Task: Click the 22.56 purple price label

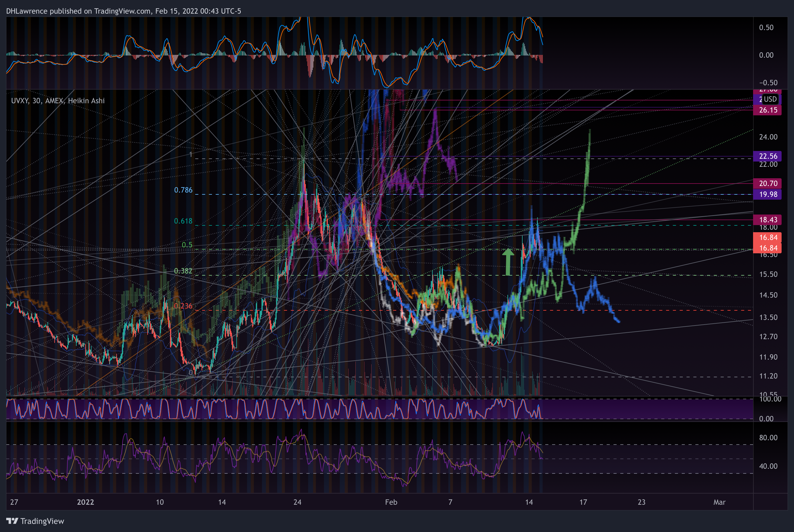Action: (x=767, y=156)
